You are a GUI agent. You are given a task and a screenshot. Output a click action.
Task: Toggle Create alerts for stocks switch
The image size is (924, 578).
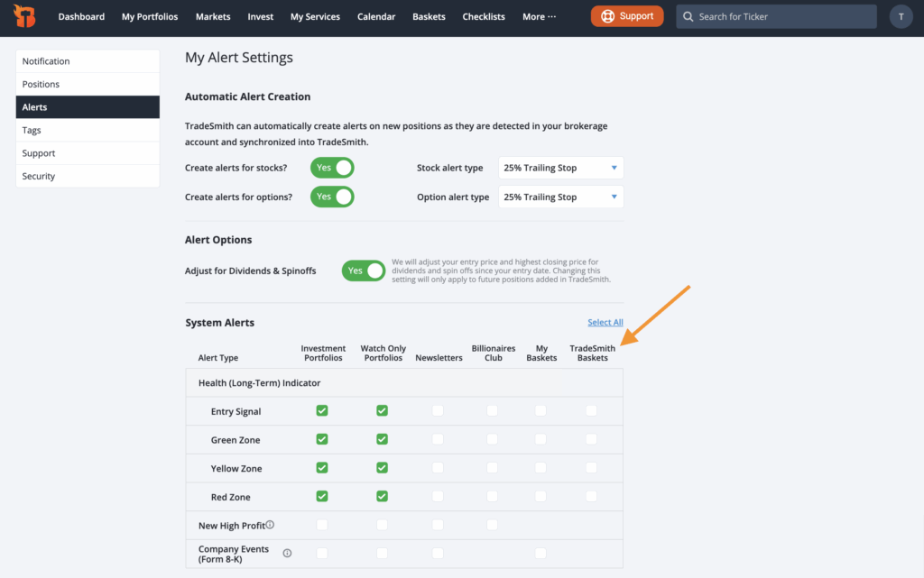332,168
